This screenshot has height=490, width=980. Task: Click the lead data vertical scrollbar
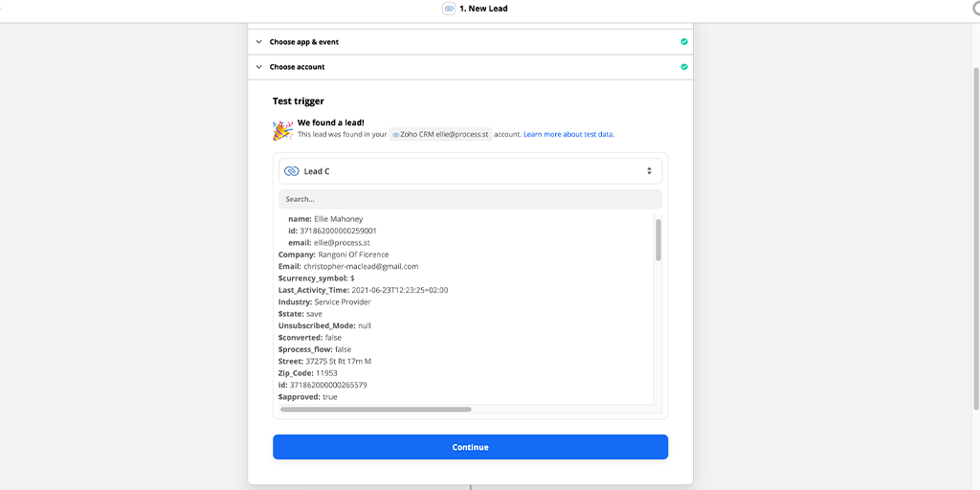point(658,240)
